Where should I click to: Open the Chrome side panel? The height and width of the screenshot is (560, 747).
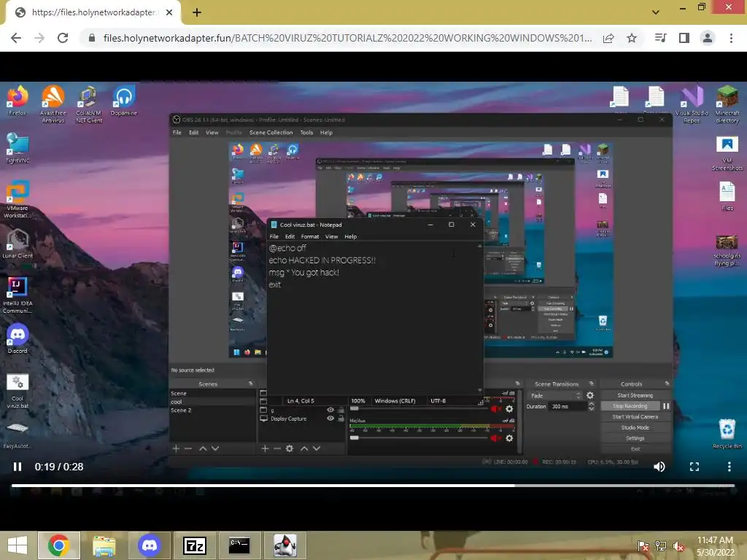(684, 38)
